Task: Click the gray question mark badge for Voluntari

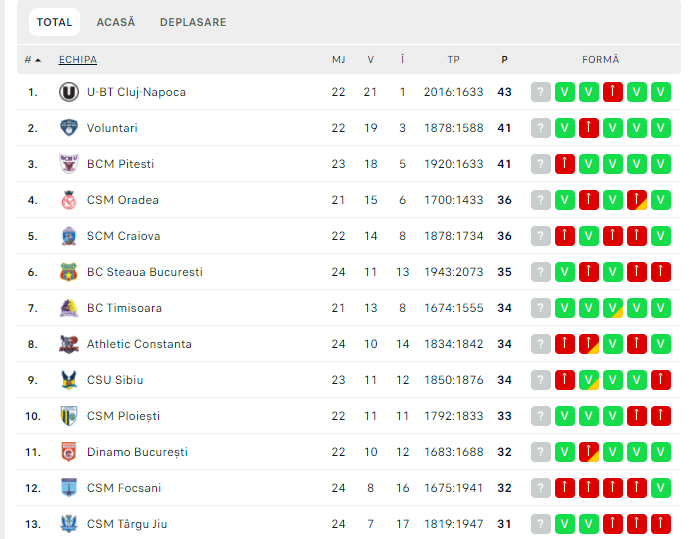Action: 541,128
